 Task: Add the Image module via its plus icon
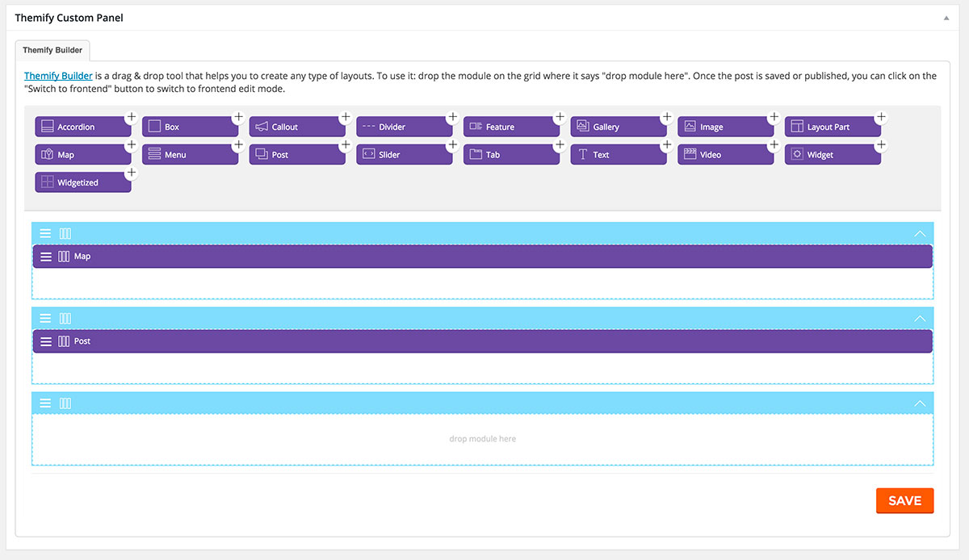click(x=774, y=117)
